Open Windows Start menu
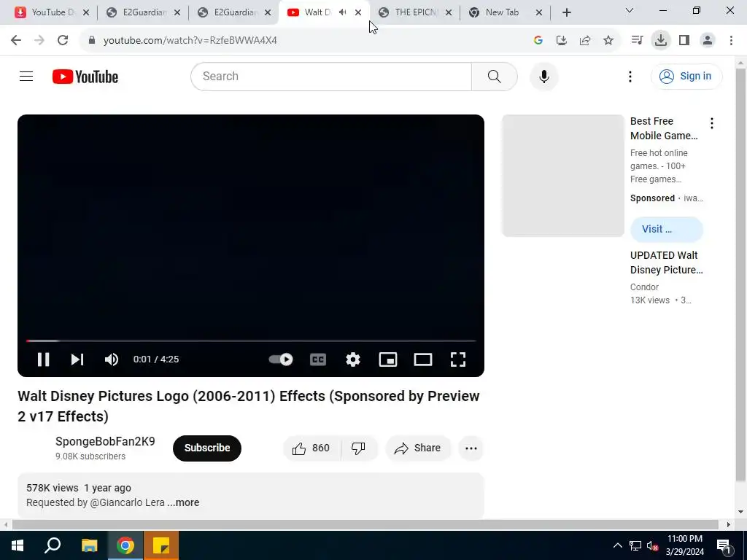This screenshot has width=747, height=560. [x=18, y=545]
